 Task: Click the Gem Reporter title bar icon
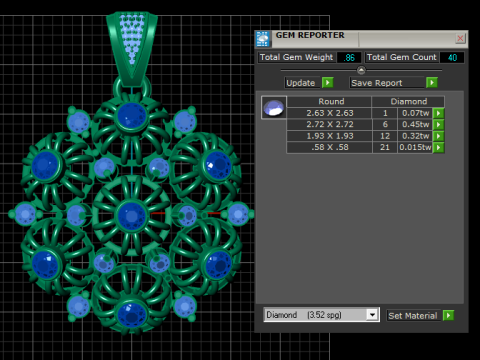tap(263, 39)
